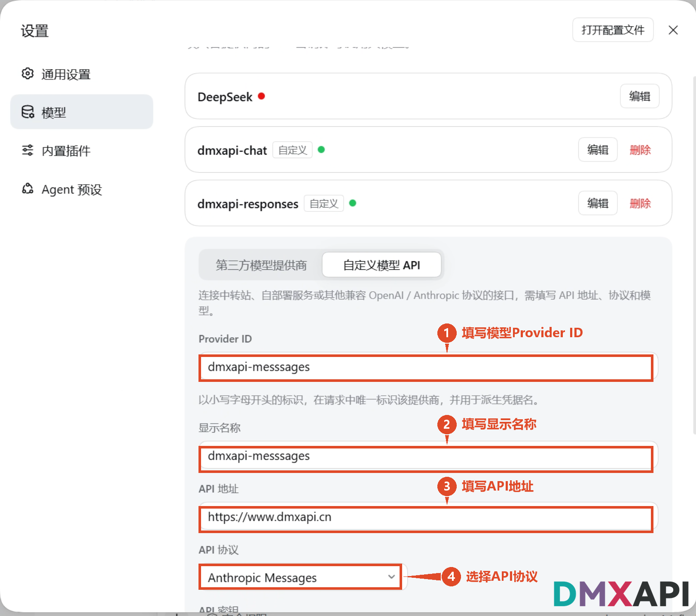Click the gear icon beside 通用设置
Image resolution: width=696 pixels, height=616 pixels.
click(27, 73)
